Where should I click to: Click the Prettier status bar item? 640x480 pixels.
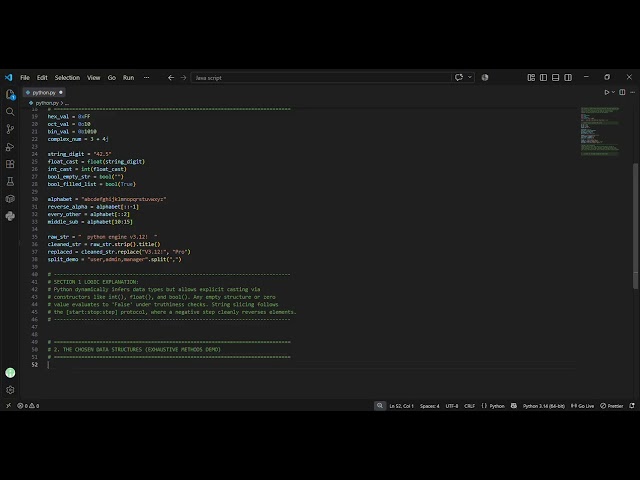[612, 406]
